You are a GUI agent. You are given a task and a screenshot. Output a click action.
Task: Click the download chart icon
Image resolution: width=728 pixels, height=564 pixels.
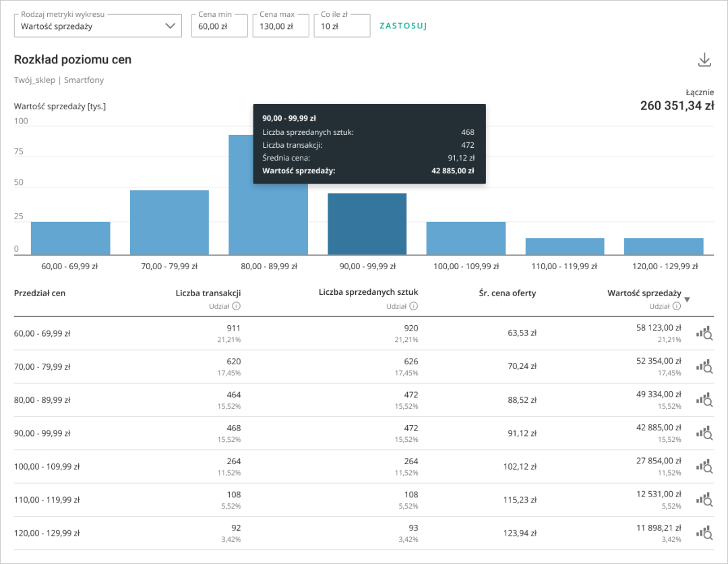click(704, 60)
